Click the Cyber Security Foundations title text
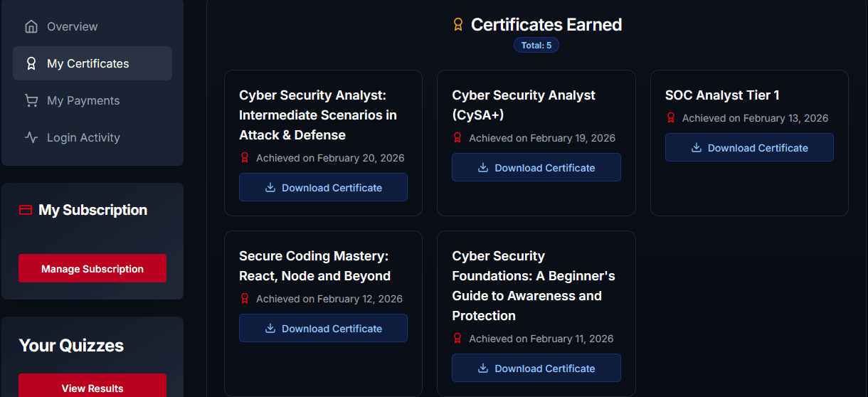 534,286
